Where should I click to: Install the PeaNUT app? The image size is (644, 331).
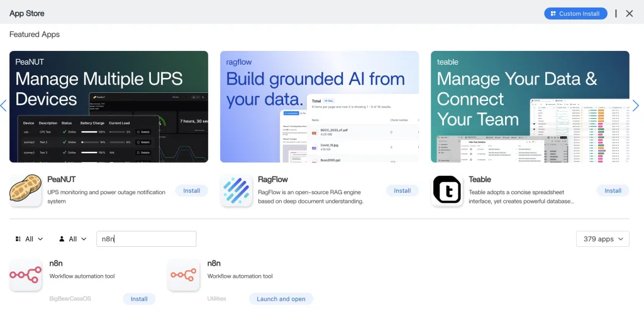pyautogui.click(x=191, y=190)
